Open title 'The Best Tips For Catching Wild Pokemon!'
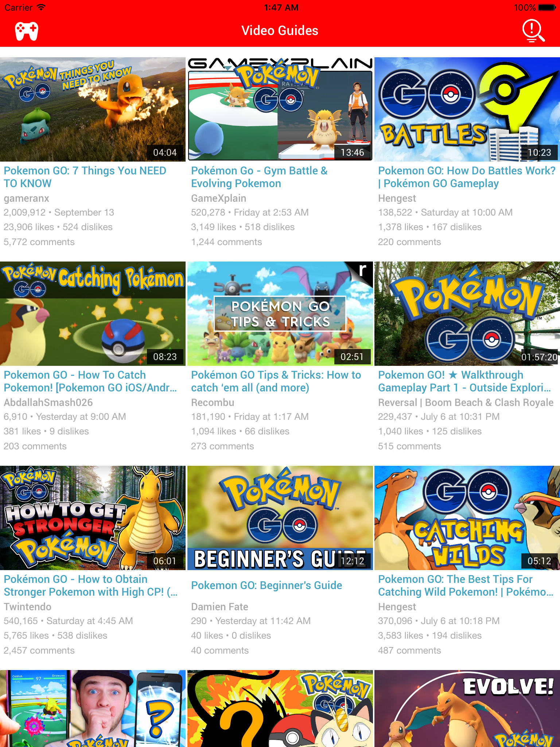 (466, 585)
